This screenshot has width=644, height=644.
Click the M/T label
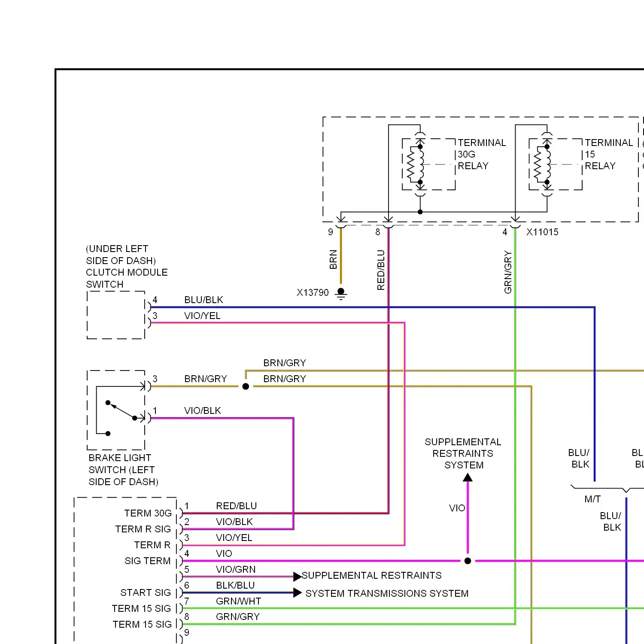tap(592, 499)
